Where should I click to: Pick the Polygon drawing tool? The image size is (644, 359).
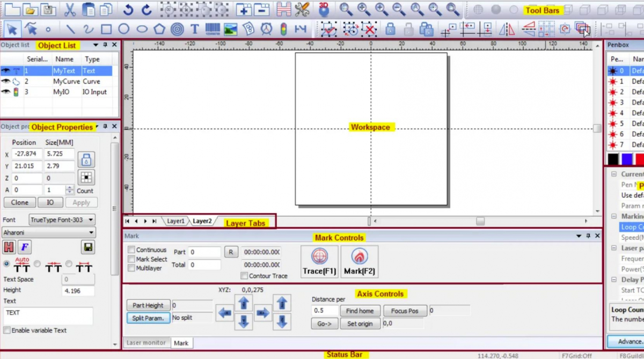point(159,29)
